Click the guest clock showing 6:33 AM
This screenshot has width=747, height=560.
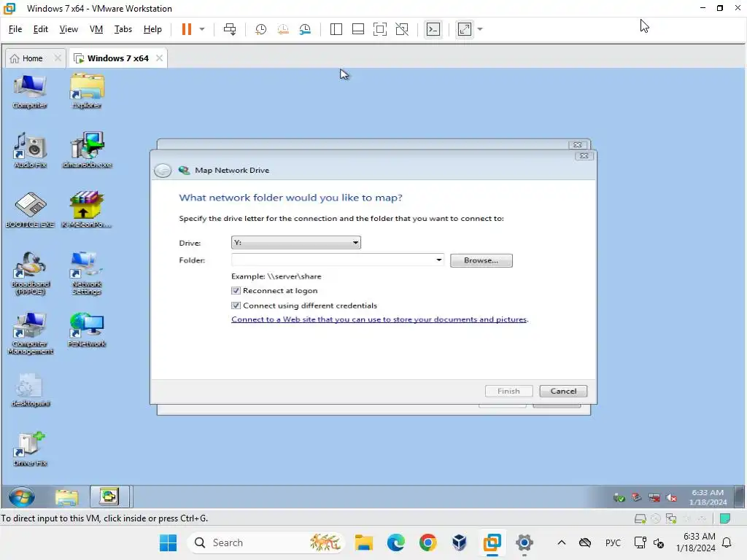[708, 497]
